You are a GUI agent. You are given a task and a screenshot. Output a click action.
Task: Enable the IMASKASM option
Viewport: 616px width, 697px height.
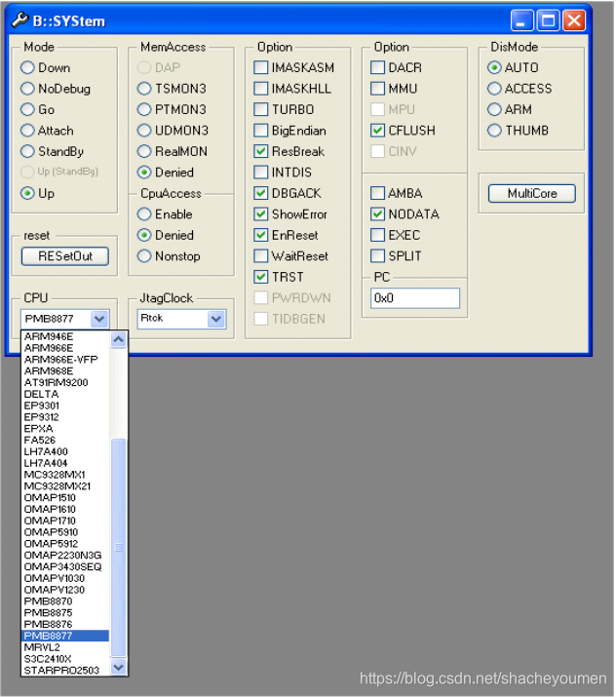[x=261, y=67]
